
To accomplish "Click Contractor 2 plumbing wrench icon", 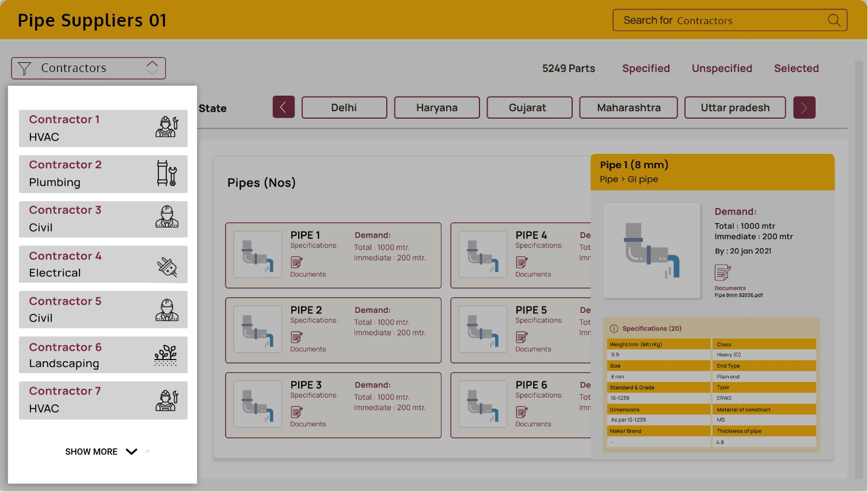I will (167, 173).
